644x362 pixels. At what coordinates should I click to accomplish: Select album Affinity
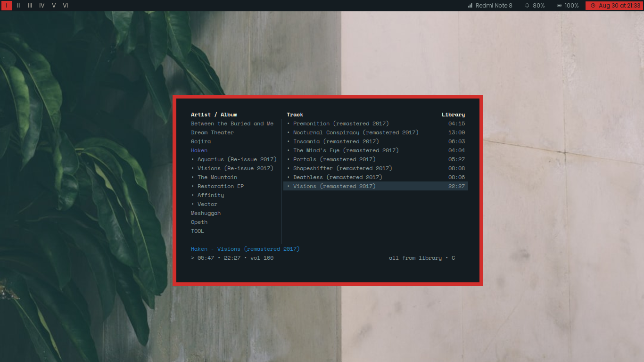tap(207, 195)
